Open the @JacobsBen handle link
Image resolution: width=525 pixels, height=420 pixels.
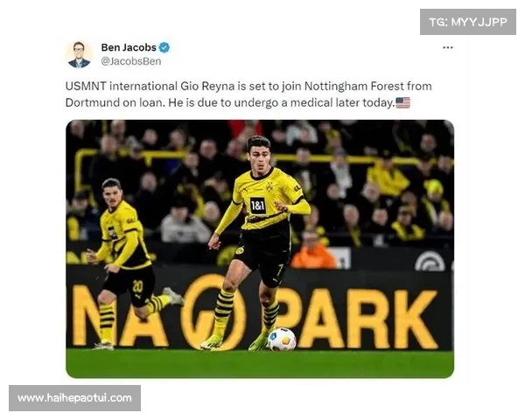click(x=131, y=61)
